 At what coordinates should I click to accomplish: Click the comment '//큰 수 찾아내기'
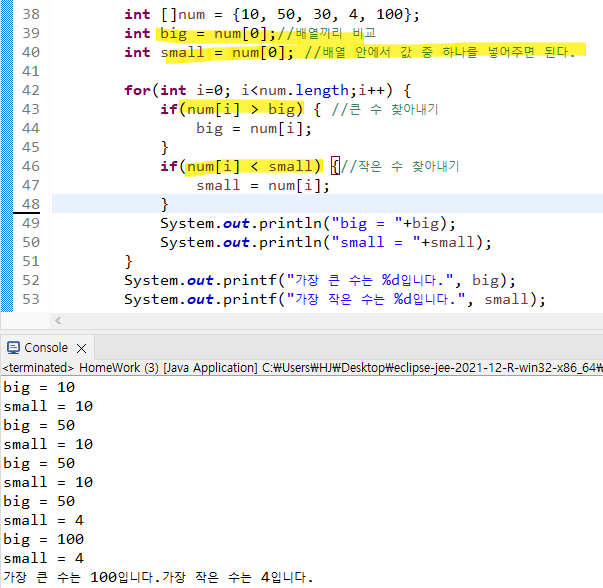pos(385,109)
